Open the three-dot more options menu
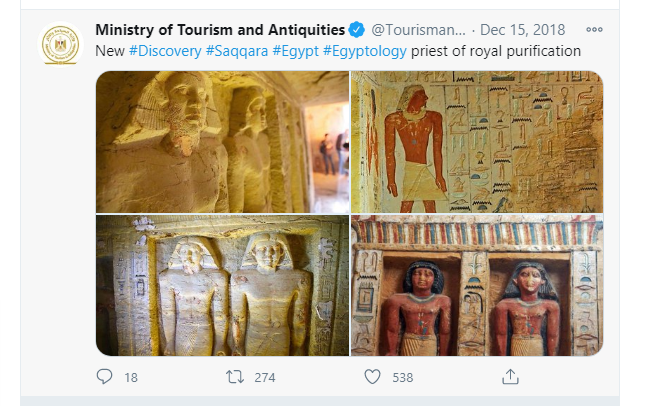This screenshot has height=406, width=648. (x=594, y=30)
